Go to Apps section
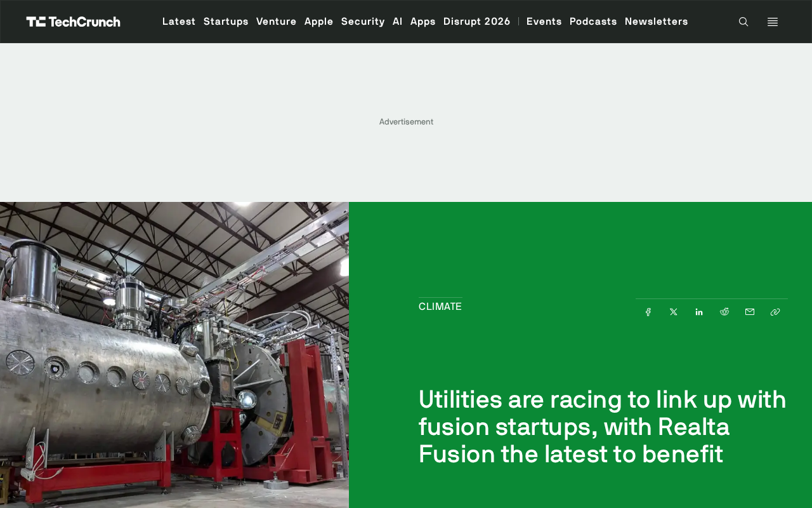 click(423, 22)
